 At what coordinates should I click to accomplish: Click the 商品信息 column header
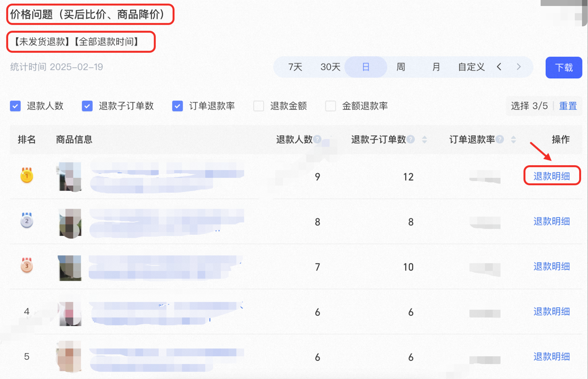pos(74,140)
